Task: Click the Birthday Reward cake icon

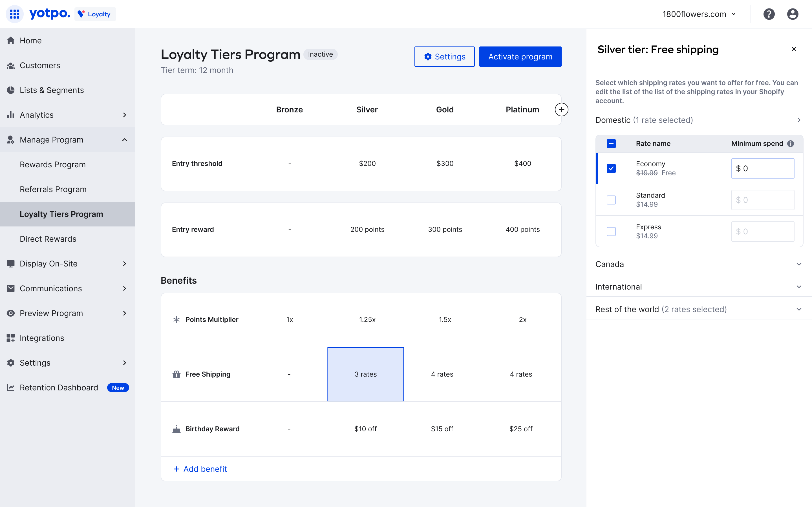Action: click(x=176, y=429)
